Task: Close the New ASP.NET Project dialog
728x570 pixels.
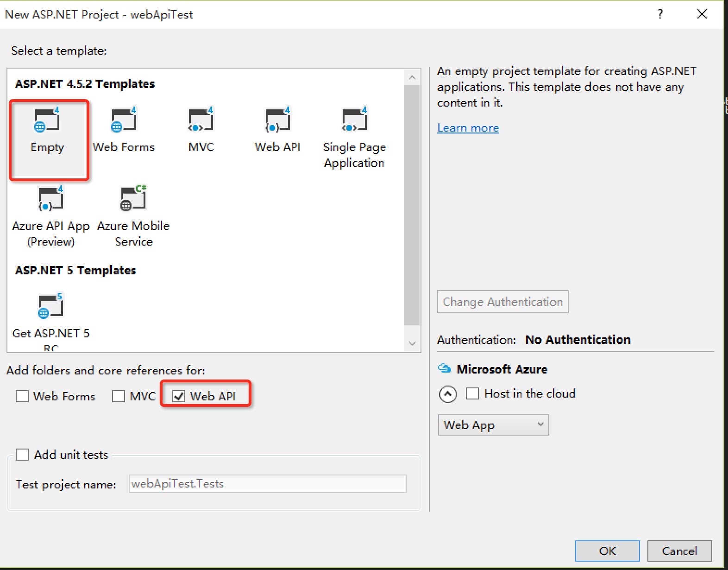Action: pyautogui.click(x=702, y=14)
